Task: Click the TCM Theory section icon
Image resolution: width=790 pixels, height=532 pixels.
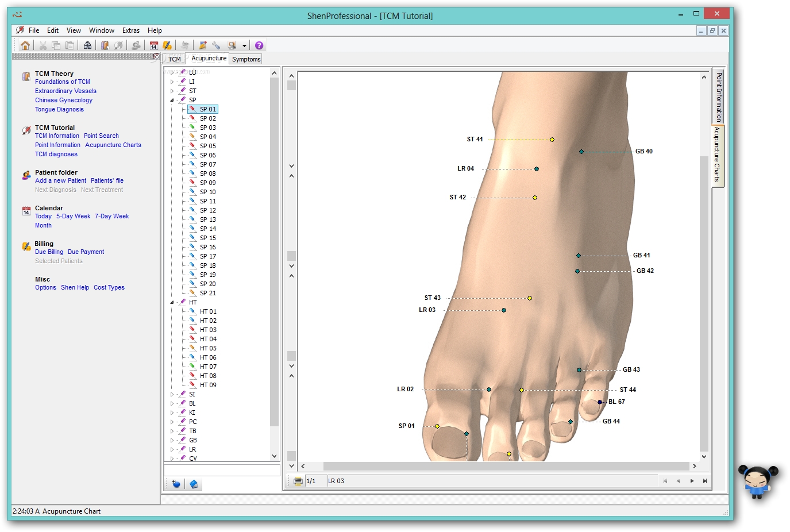Action: pos(26,76)
